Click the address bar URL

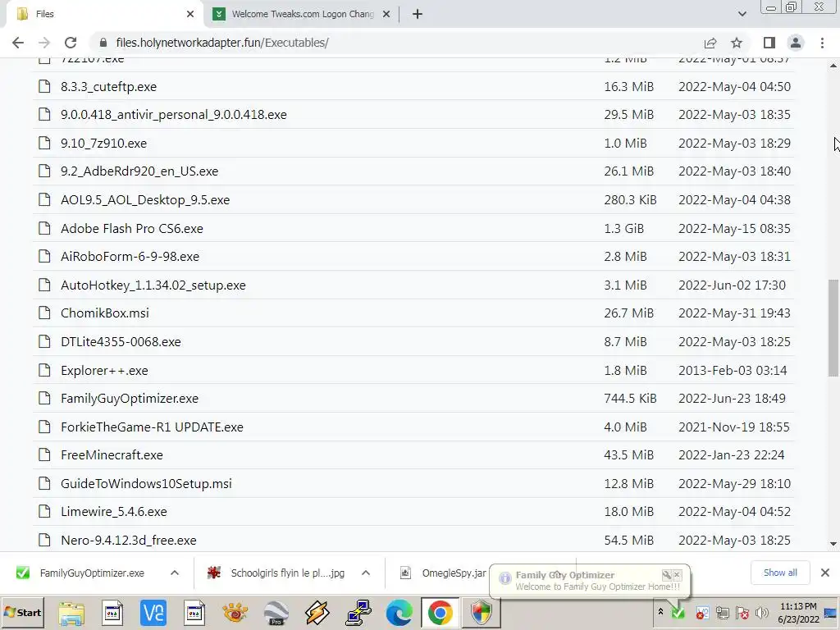[222, 43]
